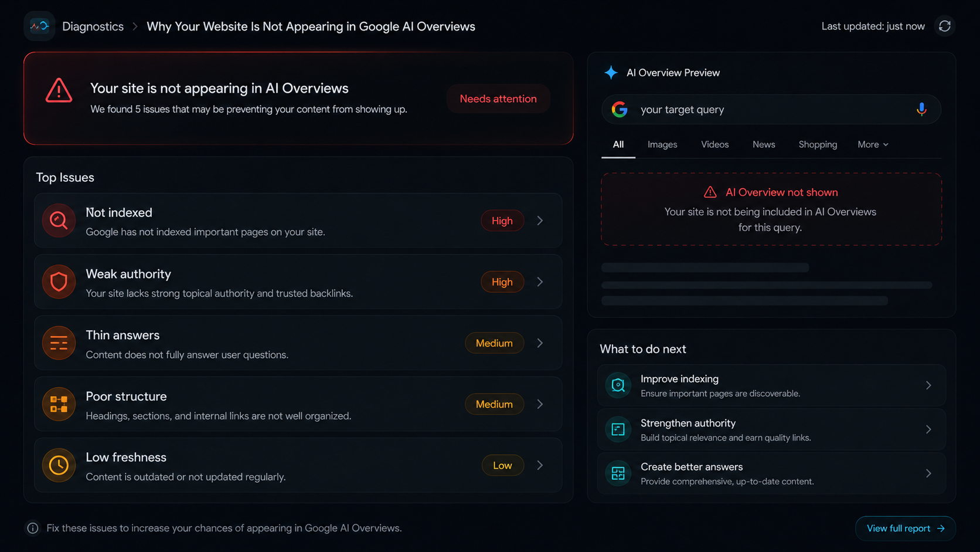
Task: Click the warning icon beside AI Overview not shown
Action: pos(710,192)
